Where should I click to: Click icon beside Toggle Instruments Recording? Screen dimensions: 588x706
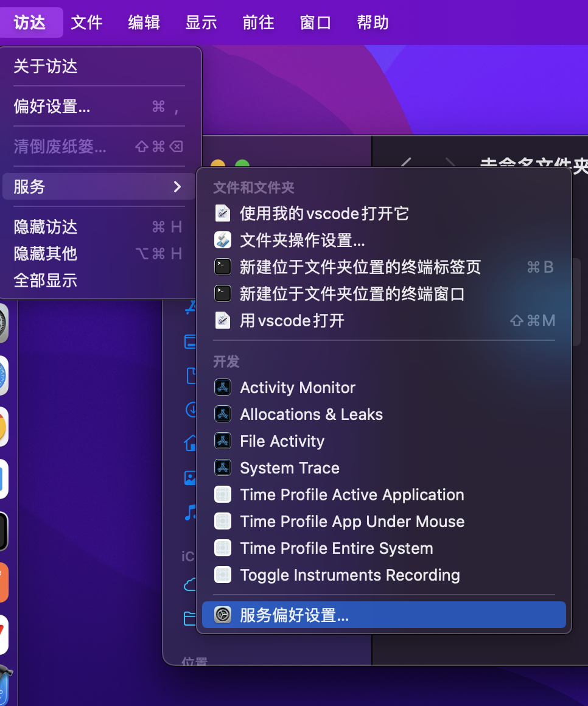tap(222, 575)
